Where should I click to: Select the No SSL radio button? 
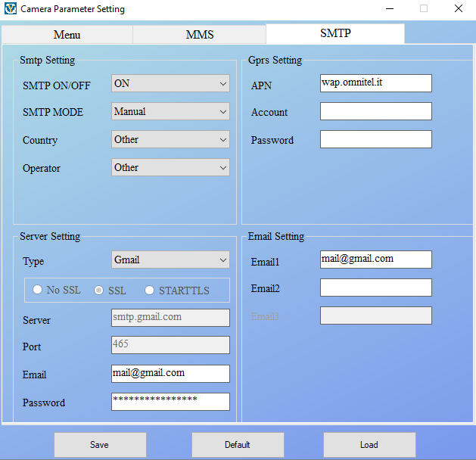click(37, 291)
